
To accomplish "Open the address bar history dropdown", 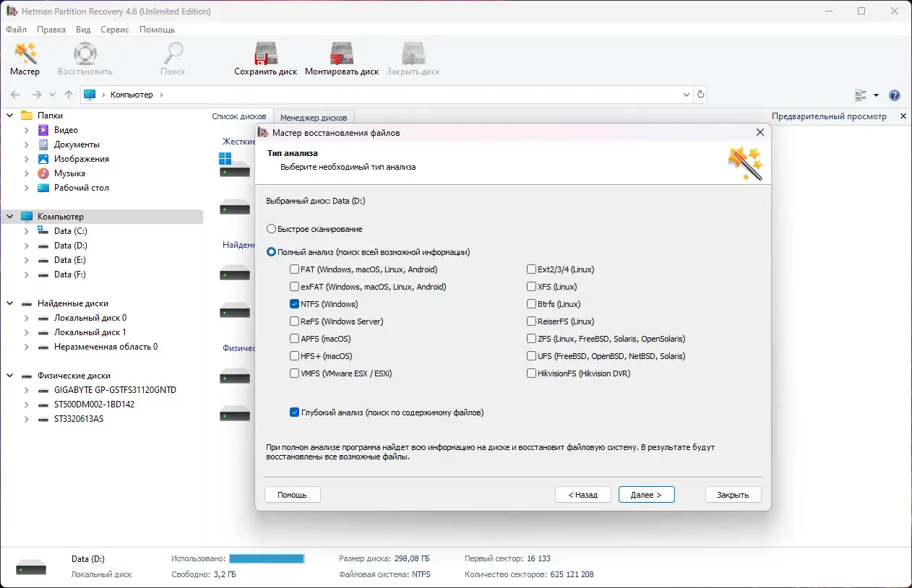I will tap(687, 95).
